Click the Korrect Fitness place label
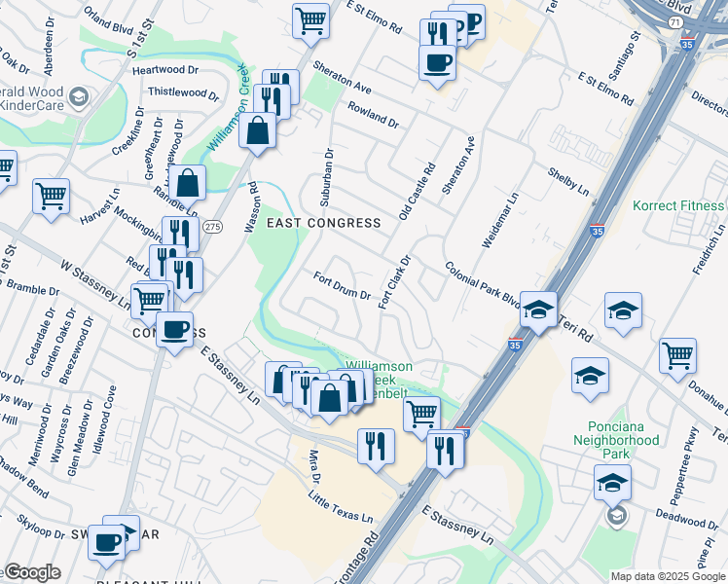 678,206
